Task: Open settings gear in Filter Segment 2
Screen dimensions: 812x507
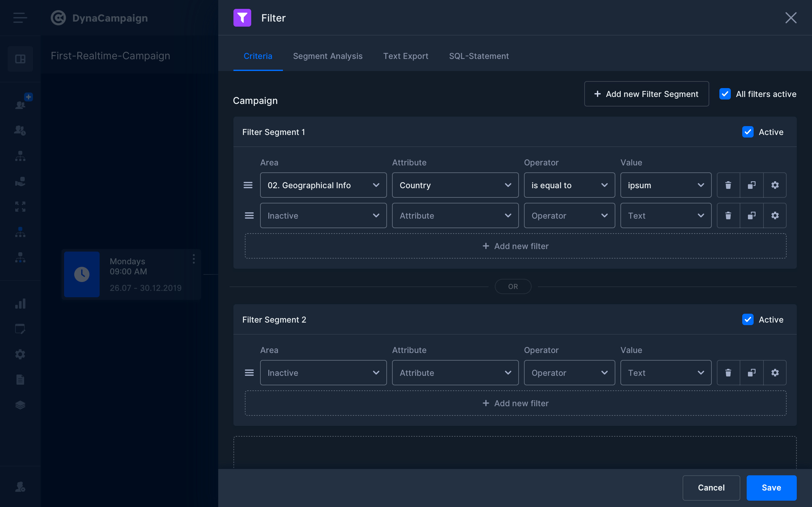Action: 775,373
